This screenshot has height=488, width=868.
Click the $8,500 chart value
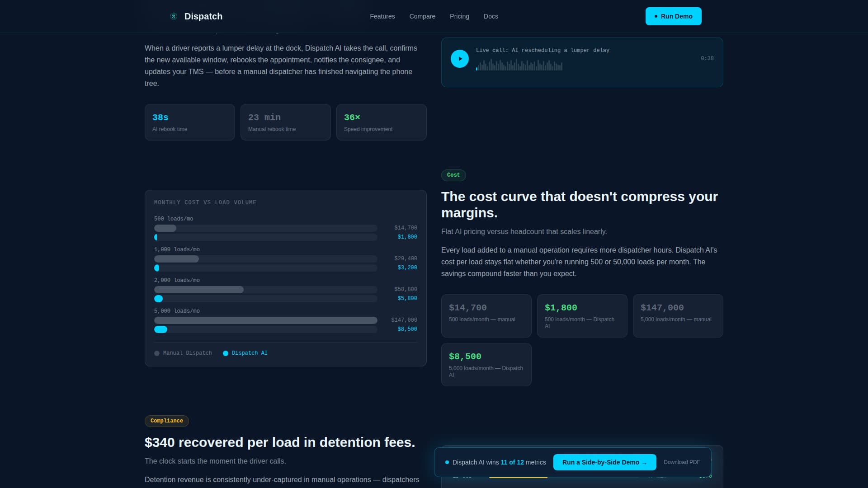(407, 329)
